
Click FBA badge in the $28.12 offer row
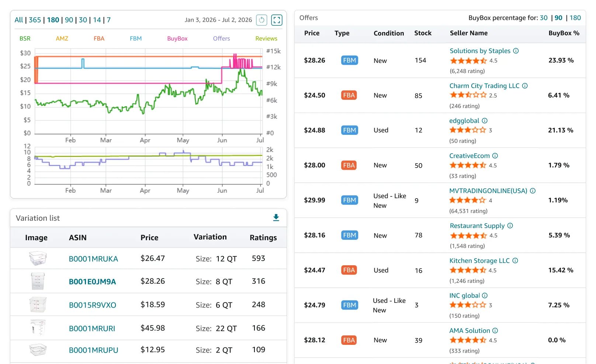[x=349, y=340]
